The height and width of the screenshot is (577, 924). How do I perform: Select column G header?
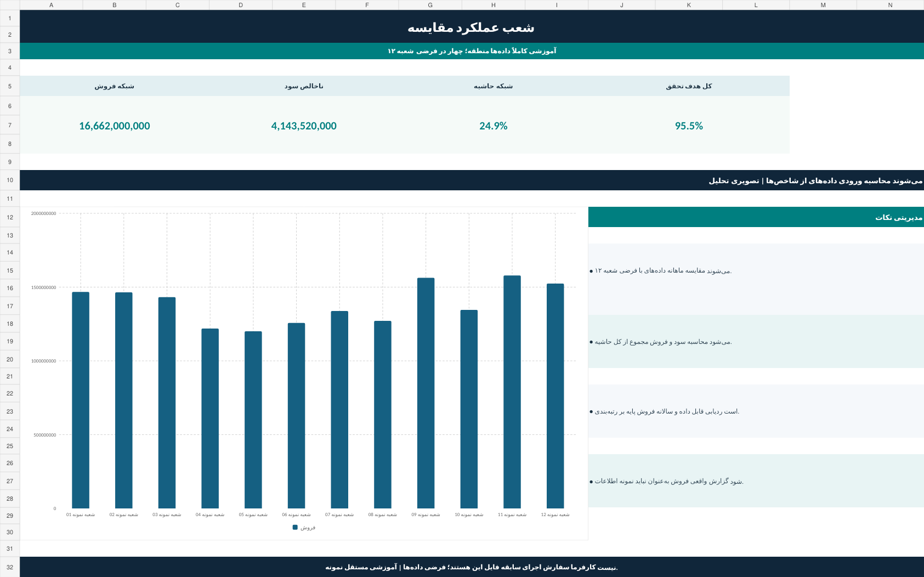[x=430, y=5]
